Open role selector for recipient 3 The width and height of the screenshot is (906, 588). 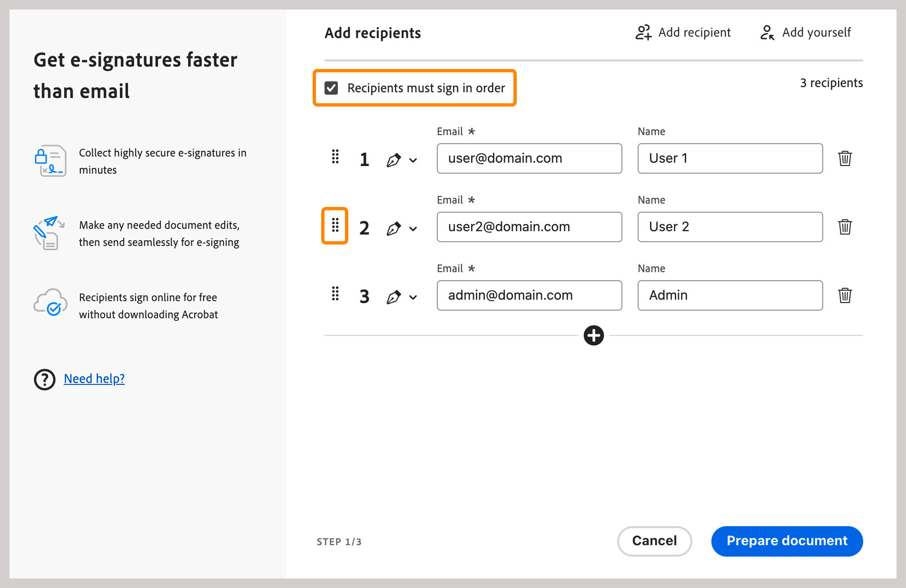[x=402, y=297]
